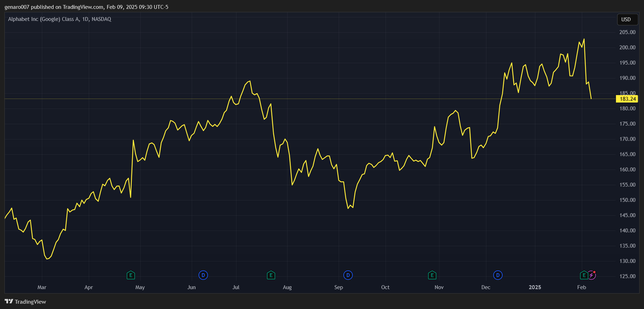Click the 155.00 price axis label
The width and height of the screenshot is (644, 309).
(627, 185)
